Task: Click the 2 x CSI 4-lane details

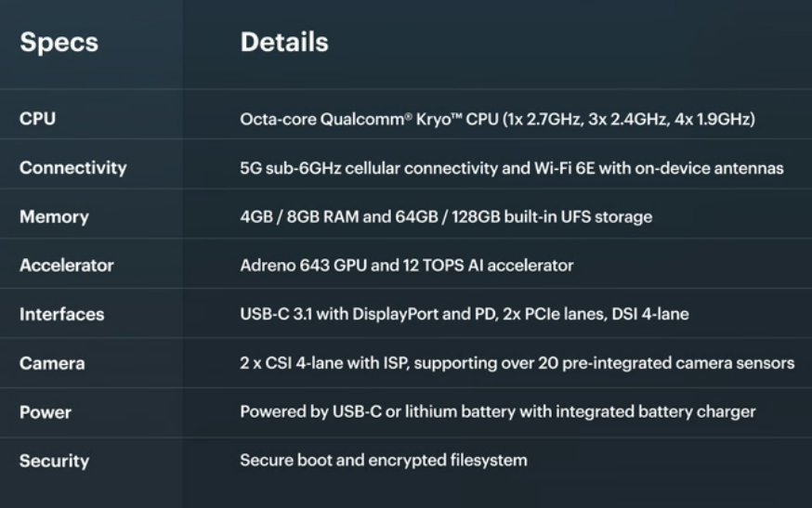Action: [517, 363]
